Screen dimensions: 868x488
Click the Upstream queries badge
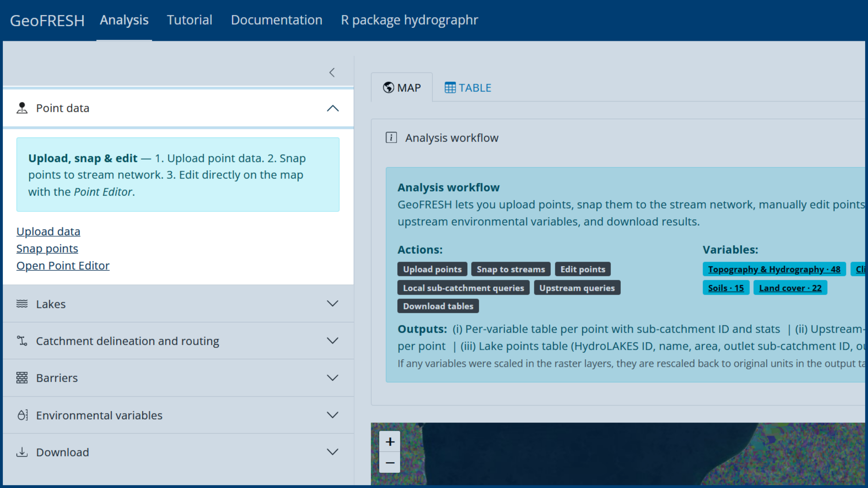[x=577, y=288]
